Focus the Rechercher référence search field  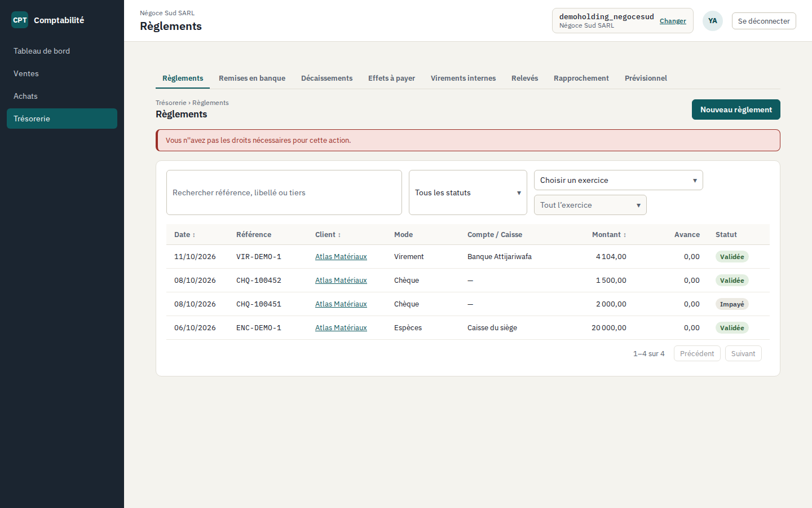284,192
